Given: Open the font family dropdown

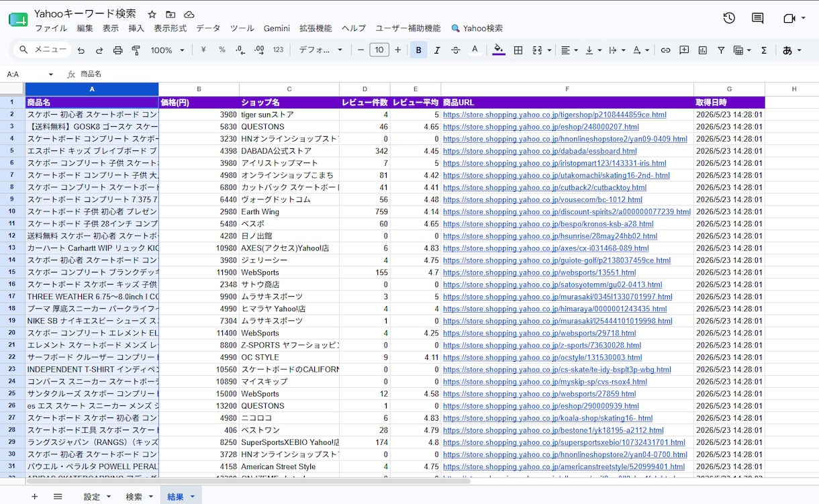Looking at the screenshot, I should click(x=321, y=50).
